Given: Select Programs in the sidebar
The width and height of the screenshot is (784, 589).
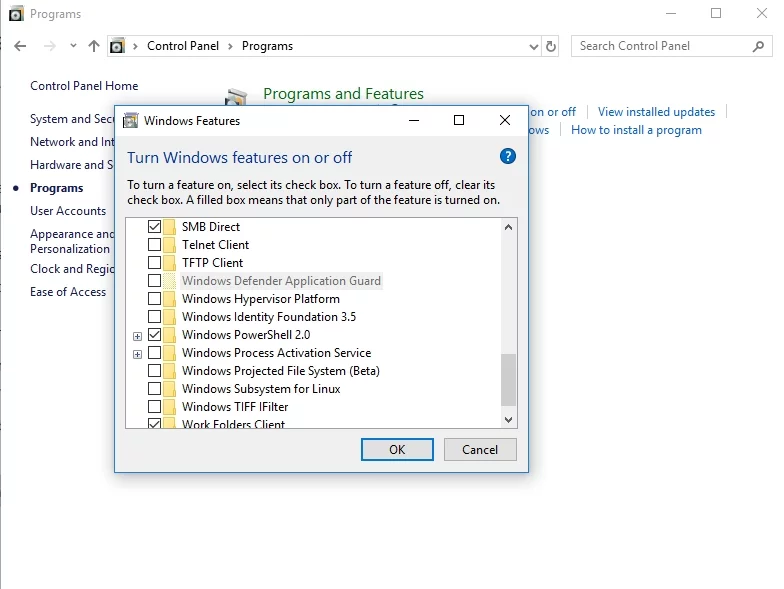Looking at the screenshot, I should tap(56, 188).
